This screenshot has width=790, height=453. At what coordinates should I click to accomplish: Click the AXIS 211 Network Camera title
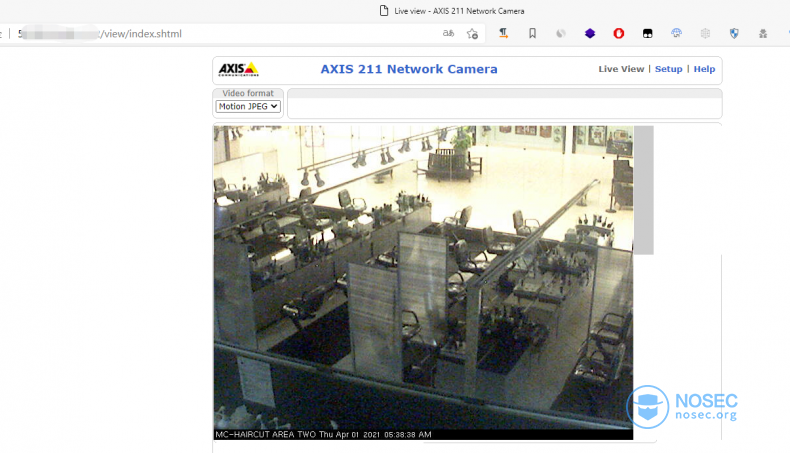coord(408,69)
